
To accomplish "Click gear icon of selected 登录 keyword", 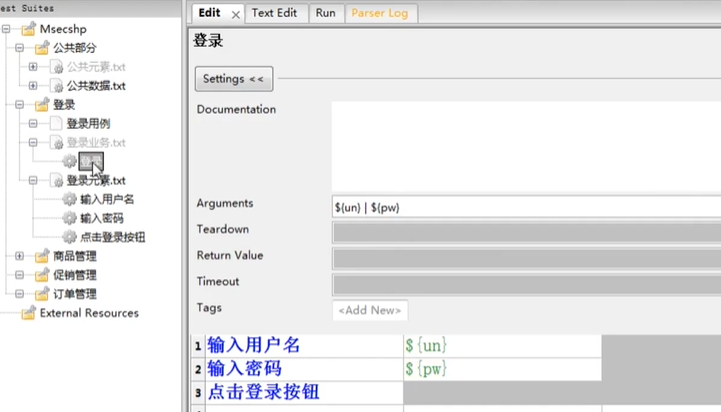I will point(69,161).
